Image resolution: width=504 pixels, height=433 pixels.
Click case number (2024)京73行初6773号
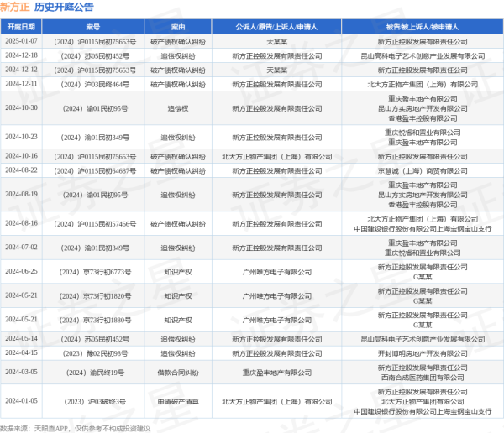[95, 272]
